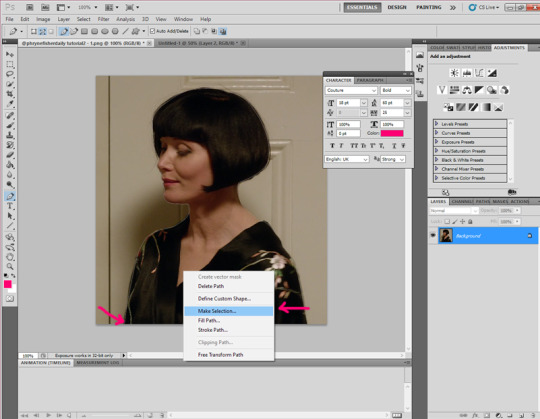Open the Bold font style dropdown
Viewport: 540px width, 419px height.
click(396, 90)
